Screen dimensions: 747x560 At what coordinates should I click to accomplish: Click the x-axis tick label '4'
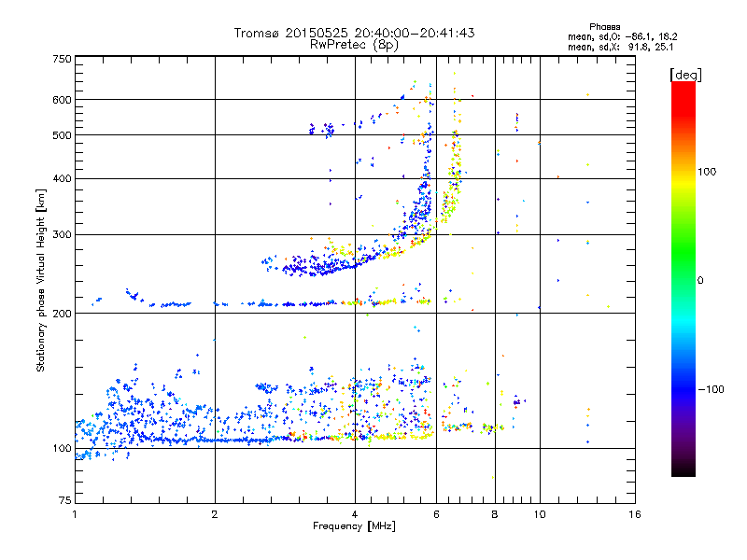tap(355, 514)
